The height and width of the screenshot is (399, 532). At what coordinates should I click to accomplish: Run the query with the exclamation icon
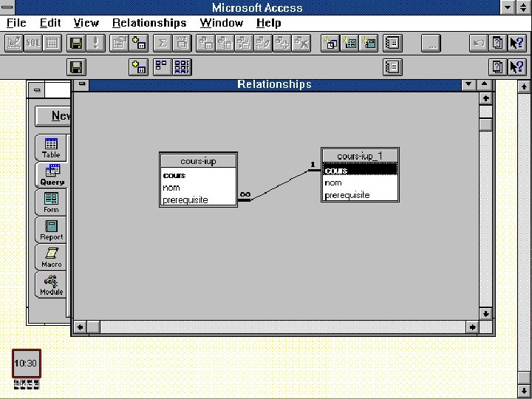click(95, 43)
